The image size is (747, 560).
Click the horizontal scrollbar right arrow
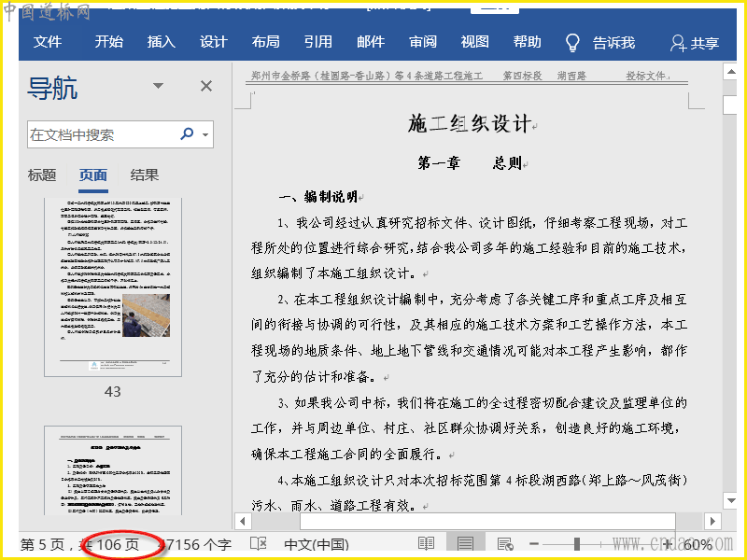[x=712, y=521]
